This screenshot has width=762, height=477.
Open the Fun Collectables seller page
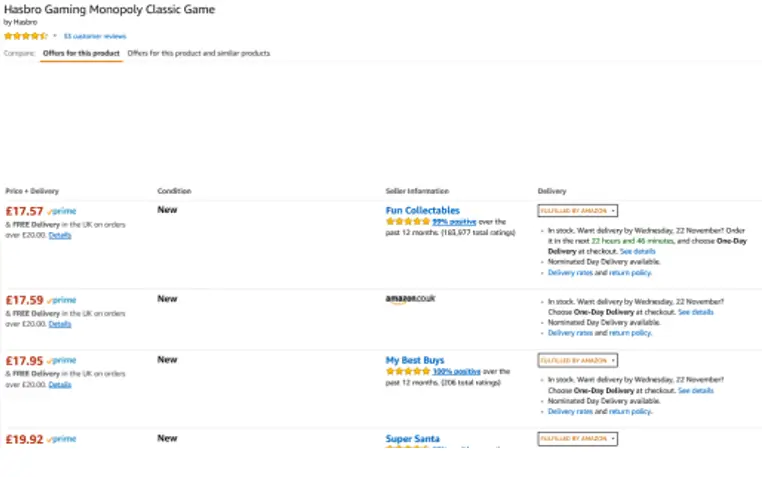pos(422,210)
